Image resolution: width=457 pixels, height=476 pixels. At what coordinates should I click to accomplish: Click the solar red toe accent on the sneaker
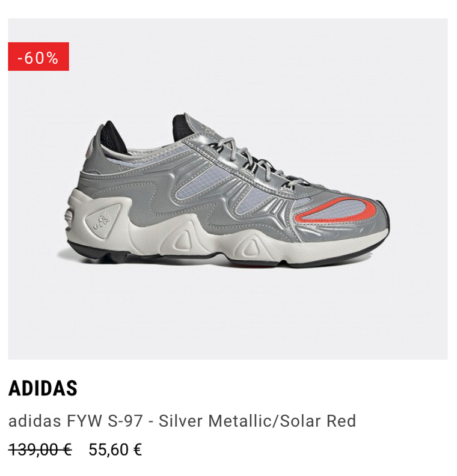coord(337,210)
